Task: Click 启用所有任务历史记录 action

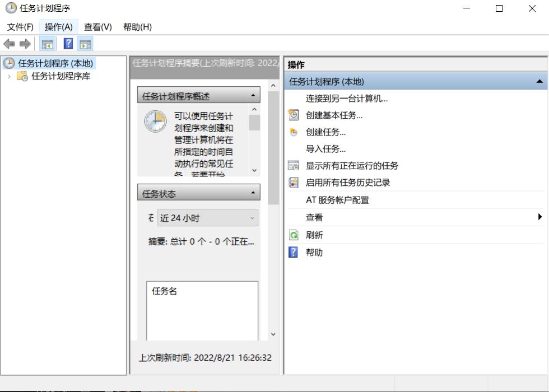Action: click(348, 183)
